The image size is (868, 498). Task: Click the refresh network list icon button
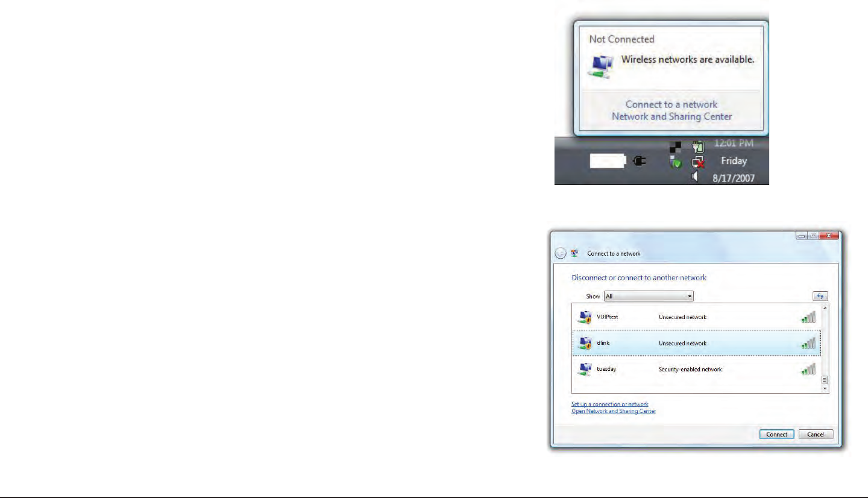pos(820,296)
